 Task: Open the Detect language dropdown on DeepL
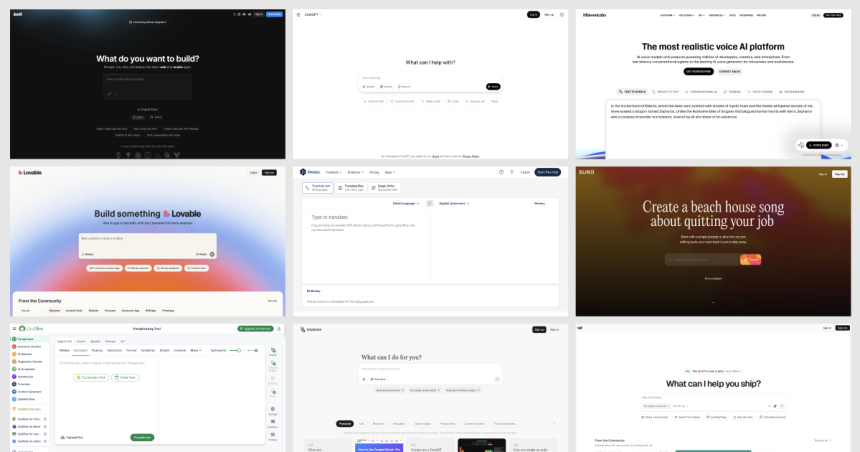[406, 204]
